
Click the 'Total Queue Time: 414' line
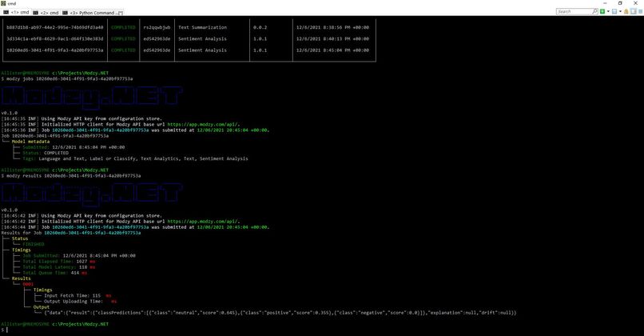pyautogui.click(x=54, y=273)
